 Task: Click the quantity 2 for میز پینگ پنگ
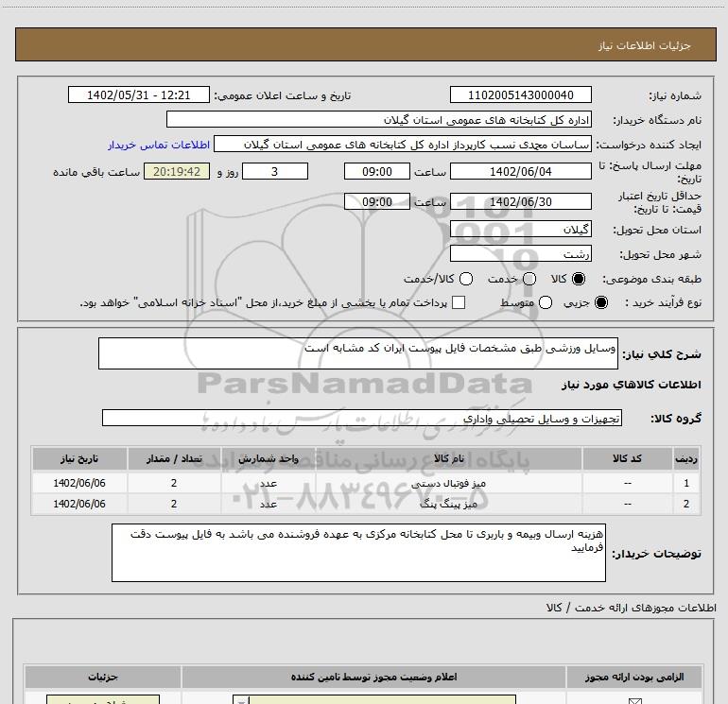[174, 504]
